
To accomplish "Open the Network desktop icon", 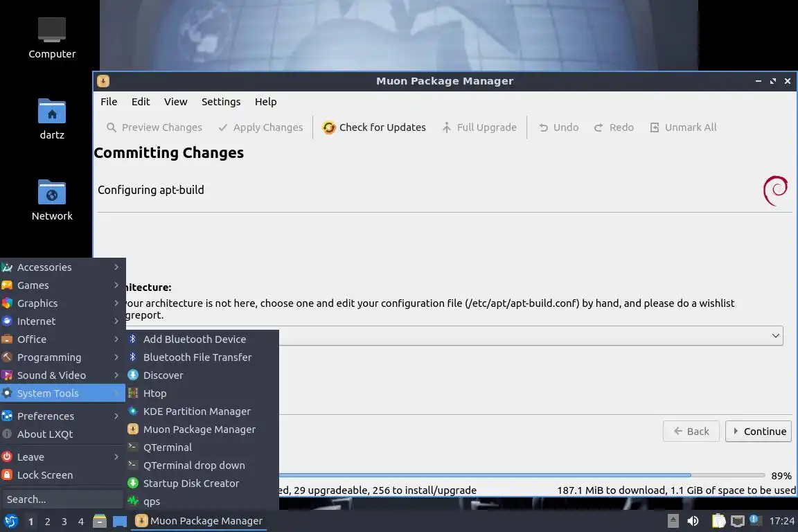I will point(52,200).
